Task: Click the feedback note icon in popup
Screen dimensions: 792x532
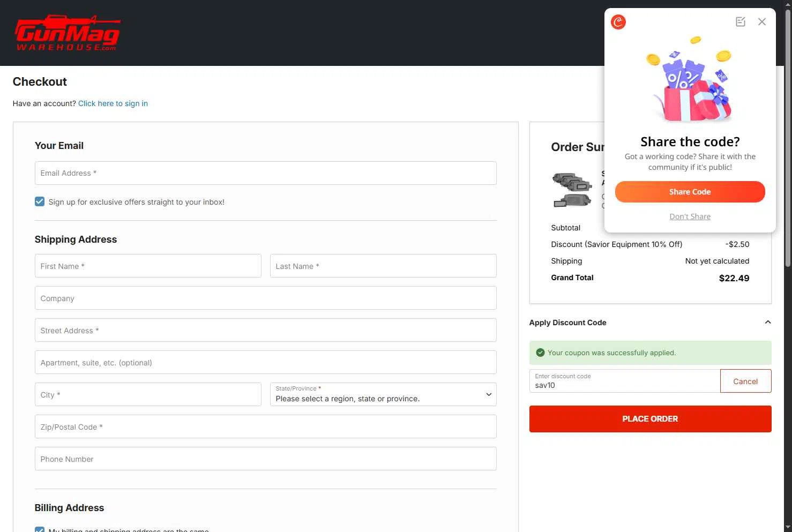Action: tap(741, 22)
